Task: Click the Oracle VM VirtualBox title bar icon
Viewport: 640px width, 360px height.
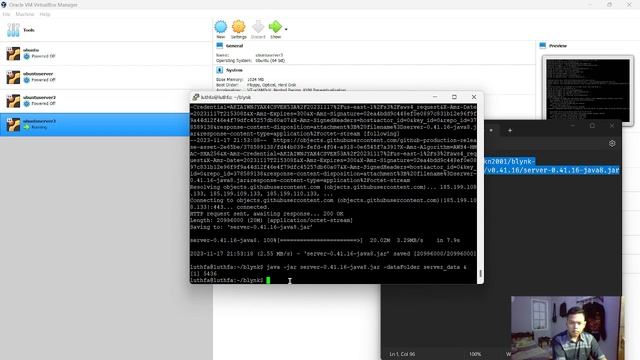Action: click(4, 4)
